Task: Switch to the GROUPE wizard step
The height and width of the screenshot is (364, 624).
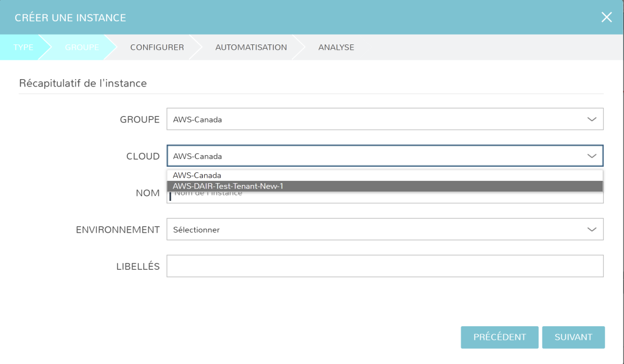Action: (81, 47)
